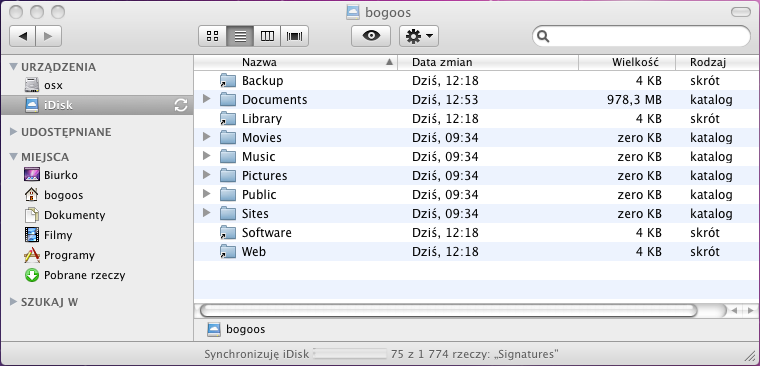This screenshot has height=366, width=760.
Task: Click the Software file name
Action: [267, 233]
